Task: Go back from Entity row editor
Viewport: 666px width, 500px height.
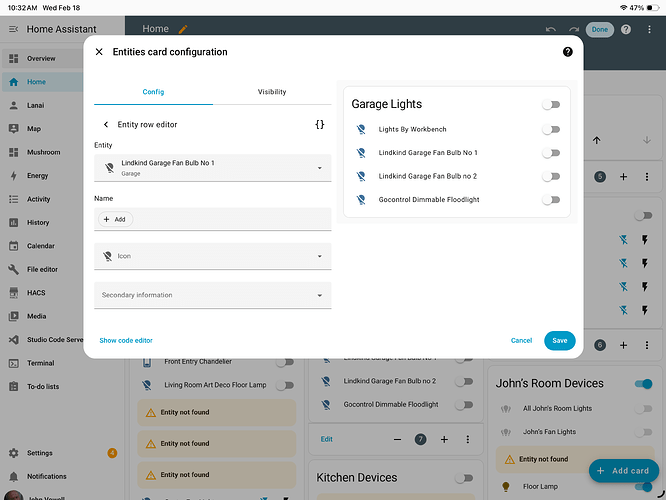Action: pyautogui.click(x=107, y=124)
